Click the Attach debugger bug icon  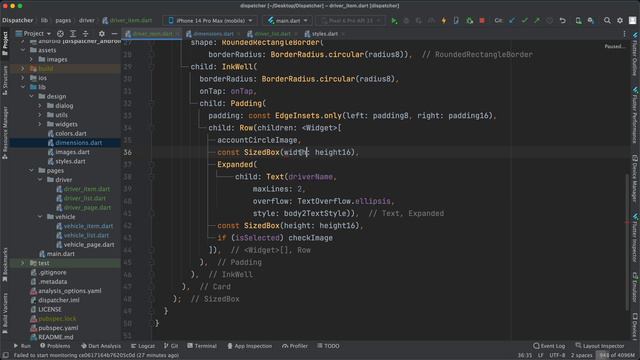[469, 20]
